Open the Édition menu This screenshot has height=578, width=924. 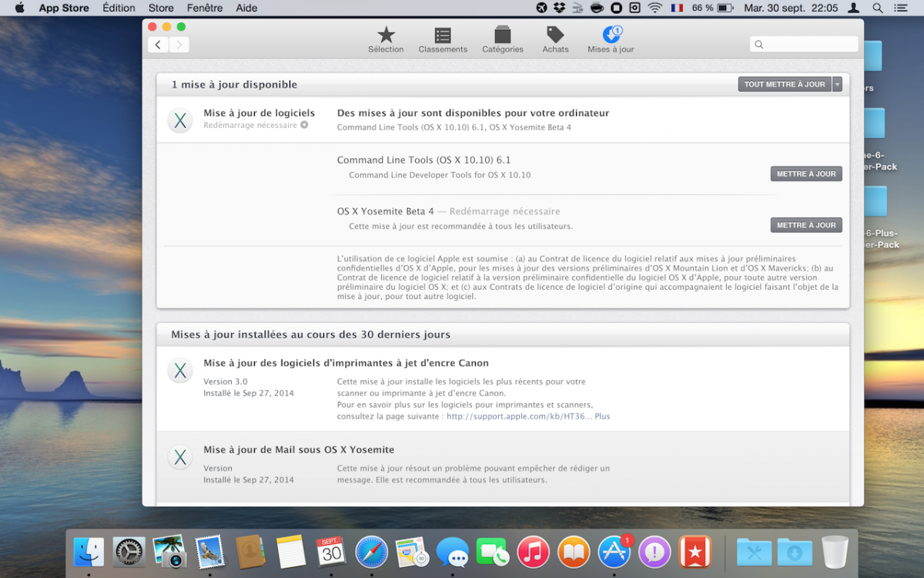click(x=119, y=8)
